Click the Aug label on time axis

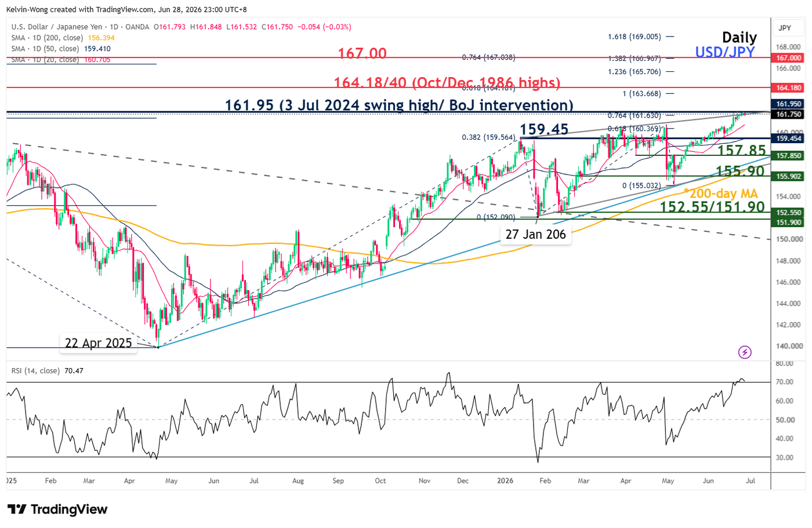pos(298,481)
